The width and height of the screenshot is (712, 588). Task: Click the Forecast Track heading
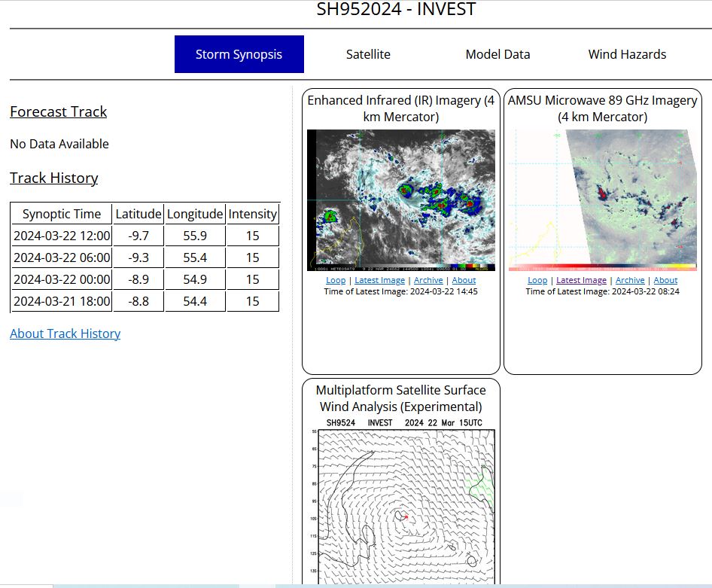(x=58, y=111)
